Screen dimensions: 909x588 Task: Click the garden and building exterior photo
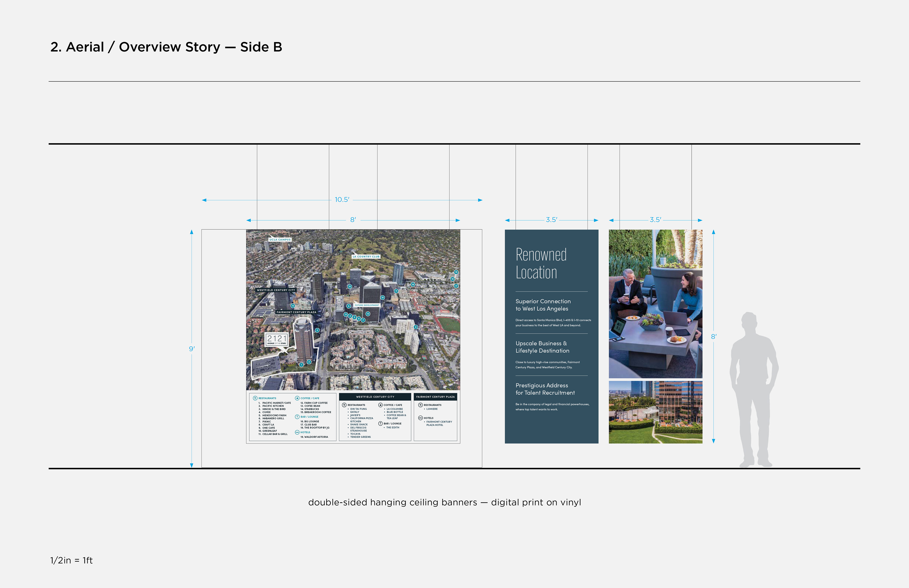[x=655, y=412]
